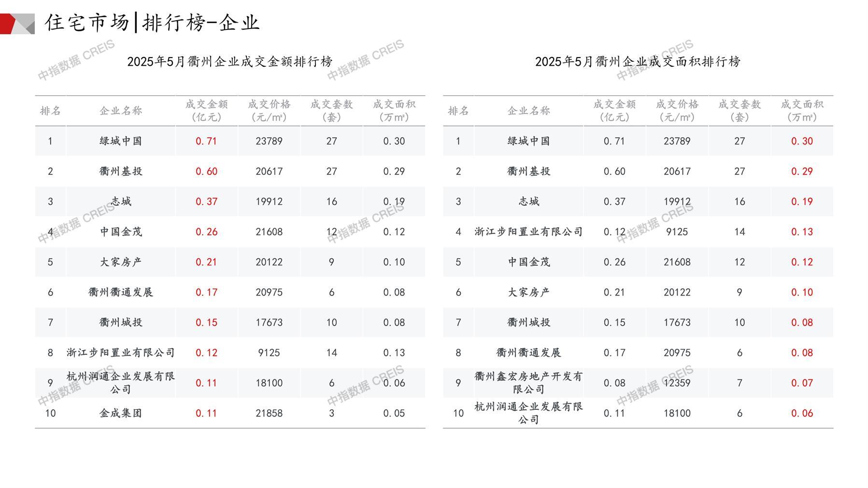Select 绿城中国 in the 成交金额 ranking table
The image size is (868, 488).
click(121, 141)
